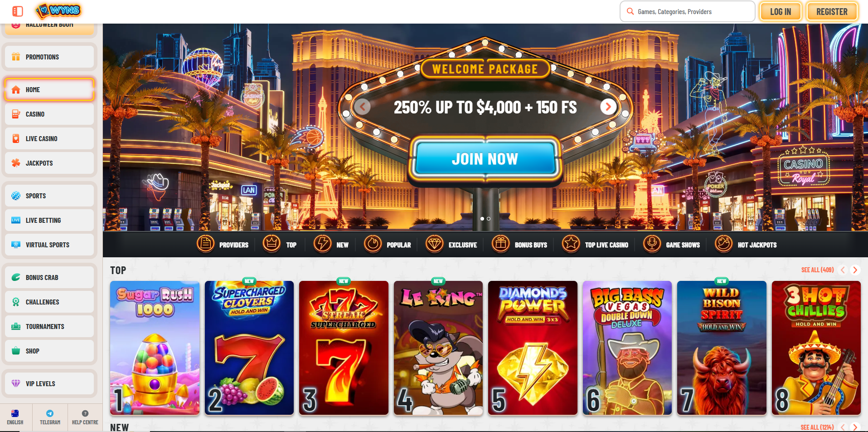
Task: Go back with banner left arrow
Action: [x=362, y=107]
